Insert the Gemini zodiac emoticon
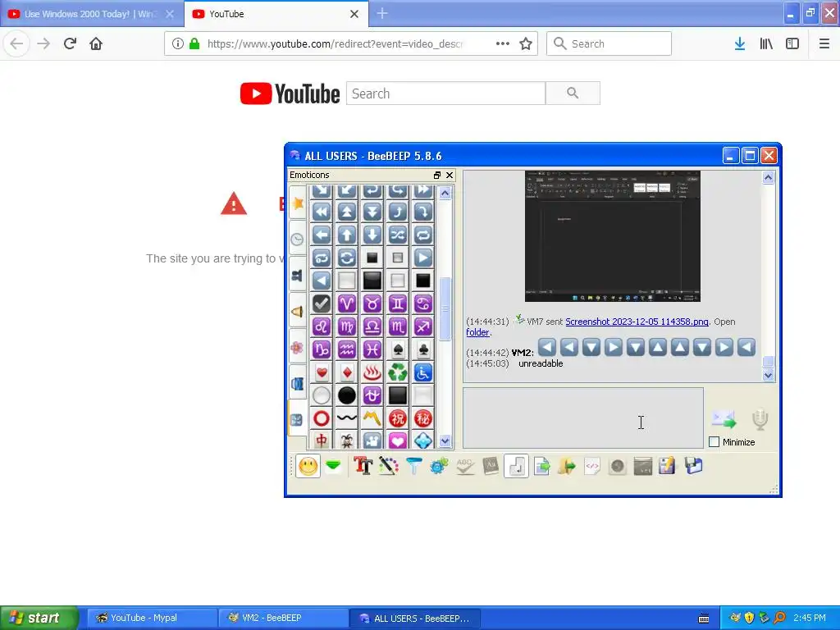Screen dimensions: 840x630 point(398,304)
